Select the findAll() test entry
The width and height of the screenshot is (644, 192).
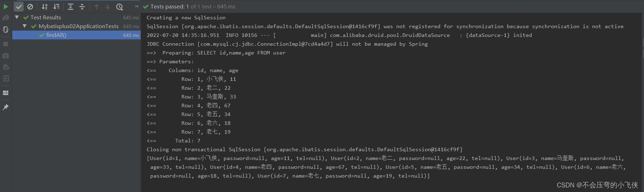tap(77, 35)
